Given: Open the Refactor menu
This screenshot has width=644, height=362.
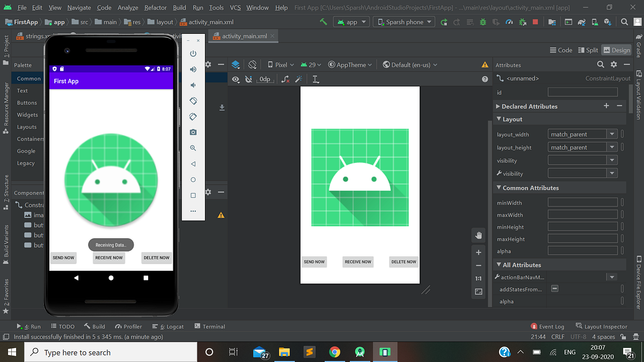Looking at the screenshot, I should point(155,8).
